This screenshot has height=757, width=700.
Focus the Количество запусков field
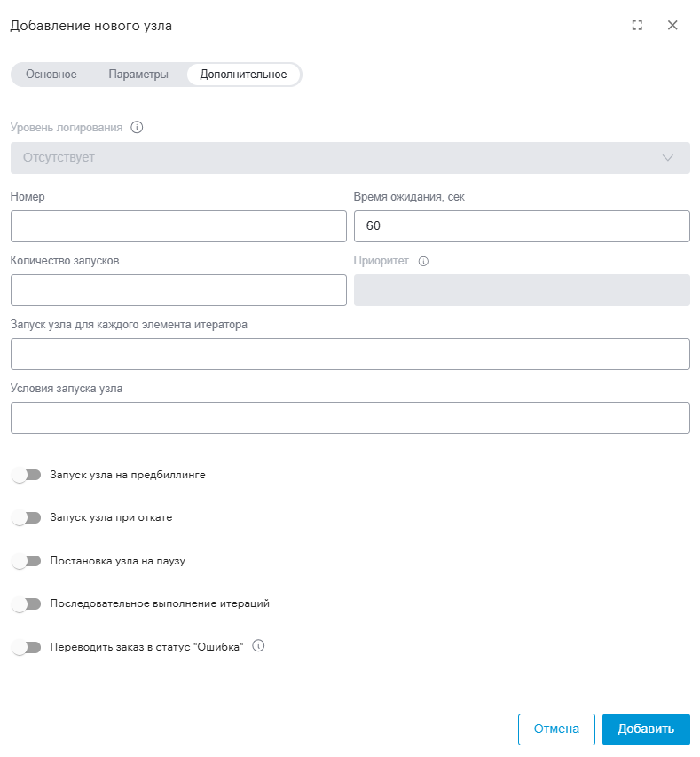click(x=178, y=290)
